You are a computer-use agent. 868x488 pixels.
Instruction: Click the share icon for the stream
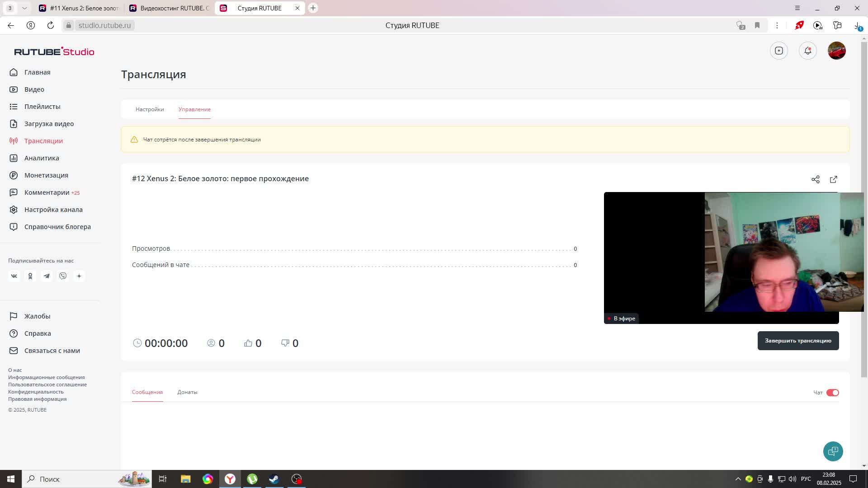point(815,179)
